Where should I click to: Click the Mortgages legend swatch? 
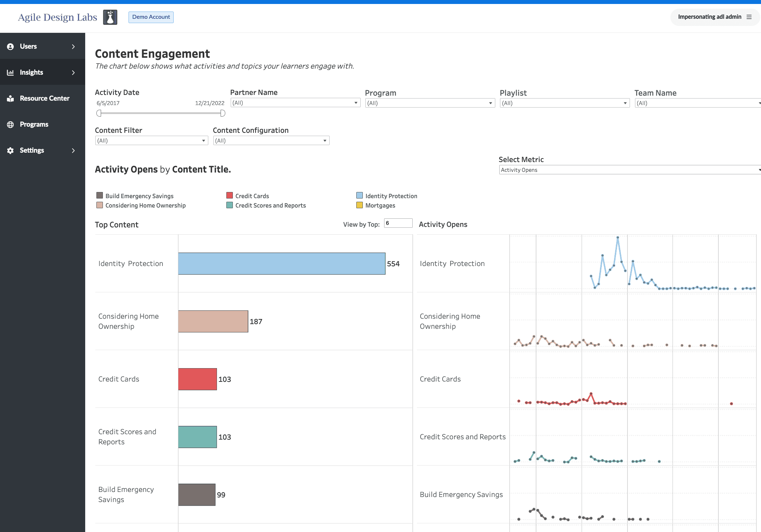(x=360, y=205)
